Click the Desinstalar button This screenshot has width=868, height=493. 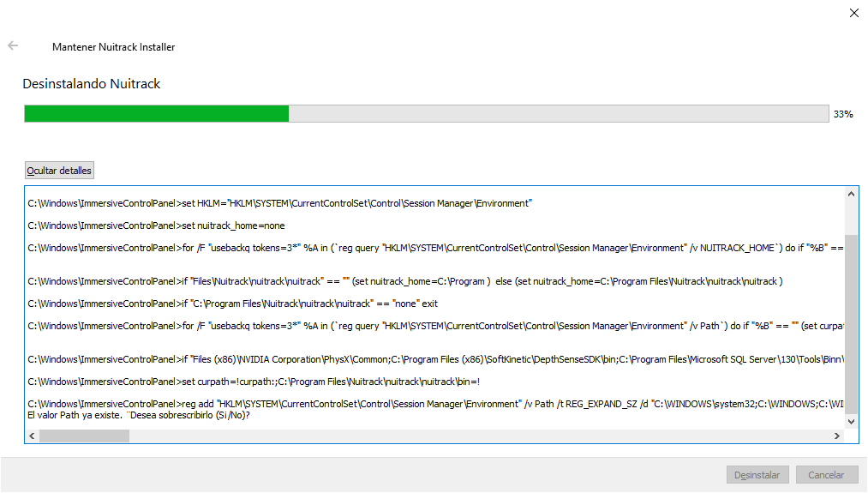click(x=757, y=475)
